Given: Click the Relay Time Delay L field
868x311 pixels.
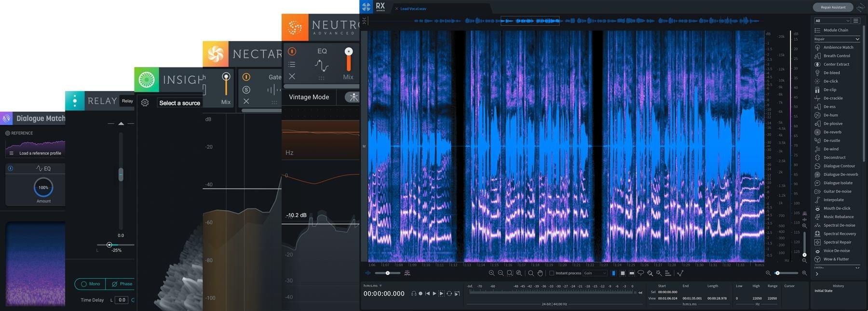Looking at the screenshot, I should [122, 300].
